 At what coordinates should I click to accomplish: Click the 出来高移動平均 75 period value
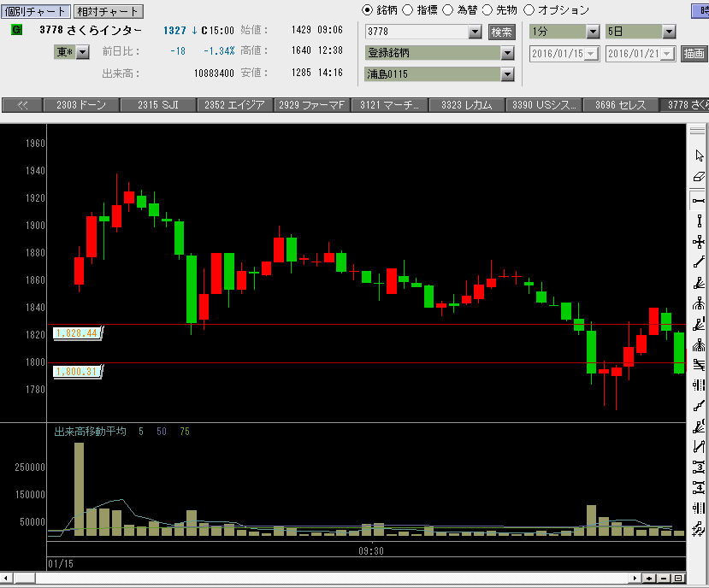pos(185,432)
